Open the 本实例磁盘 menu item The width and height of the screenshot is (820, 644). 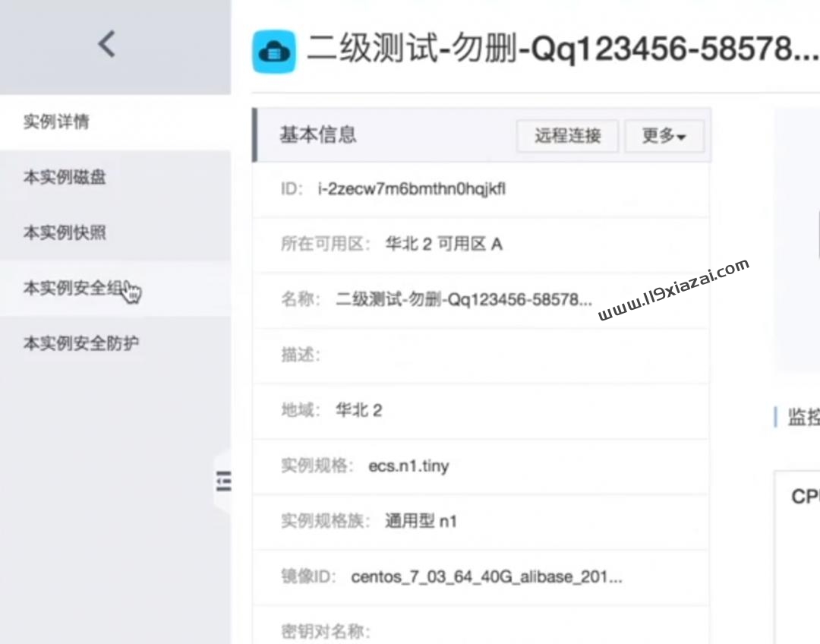pos(115,178)
